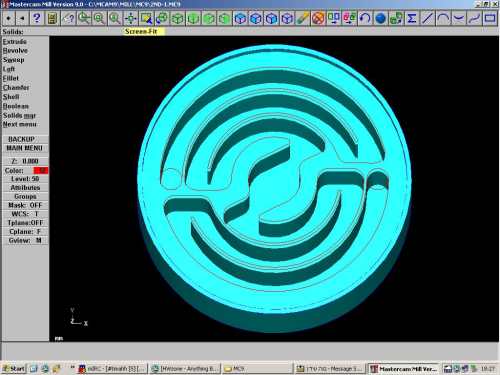Choose Boolean in the Solids menu
This screenshot has width=500, height=375.
click(16, 106)
